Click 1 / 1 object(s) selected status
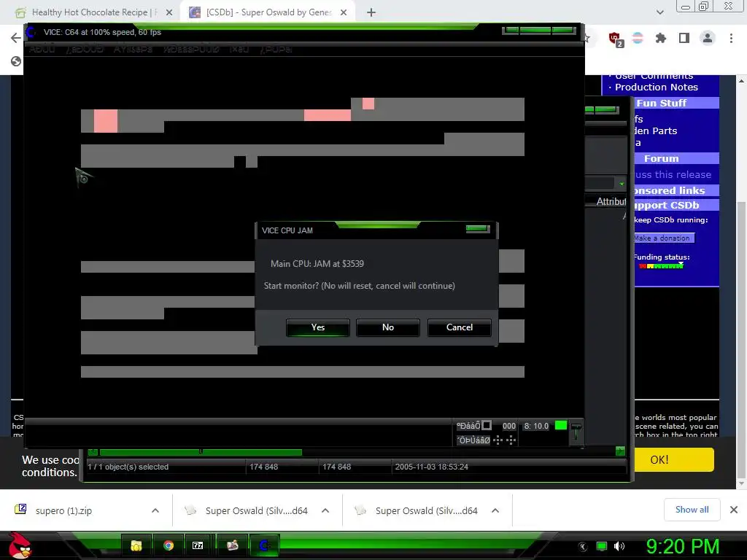This screenshot has height=560, width=747. [x=128, y=467]
